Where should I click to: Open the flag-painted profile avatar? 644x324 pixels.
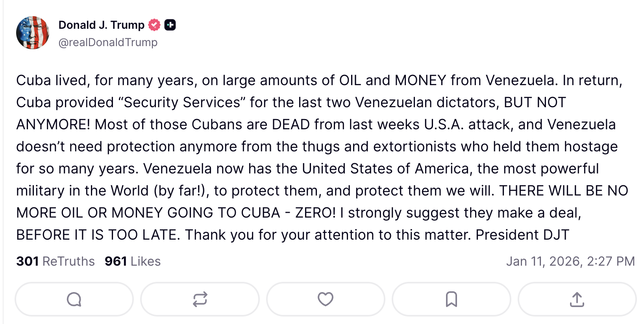point(33,33)
